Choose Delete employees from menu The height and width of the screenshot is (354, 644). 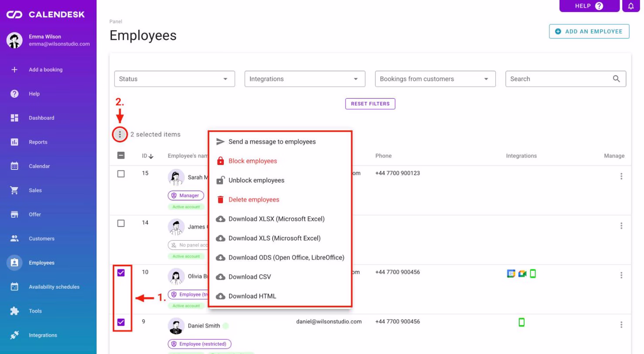pyautogui.click(x=280, y=200)
